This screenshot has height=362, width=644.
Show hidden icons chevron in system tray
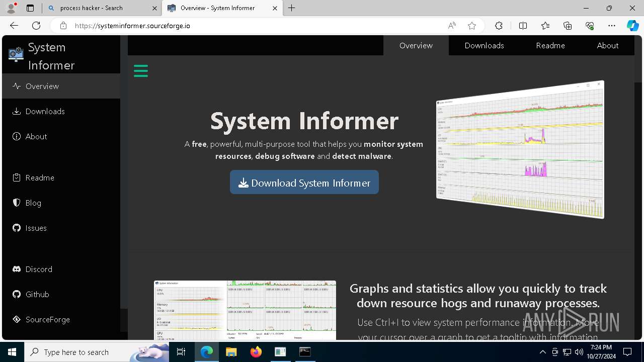543,352
